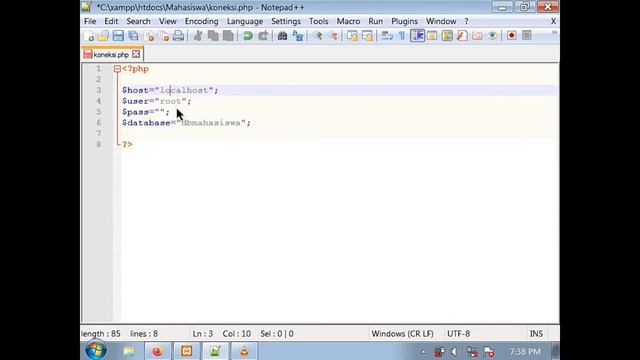Screen dimensions: 640x360
Task: Open XAMPP from the taskbar
Action: 187,351
